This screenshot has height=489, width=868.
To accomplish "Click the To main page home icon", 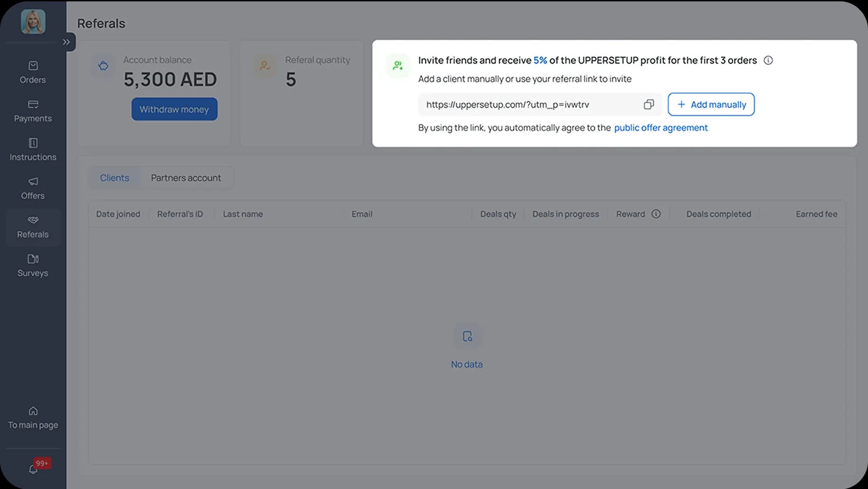I will coord(33,411).
